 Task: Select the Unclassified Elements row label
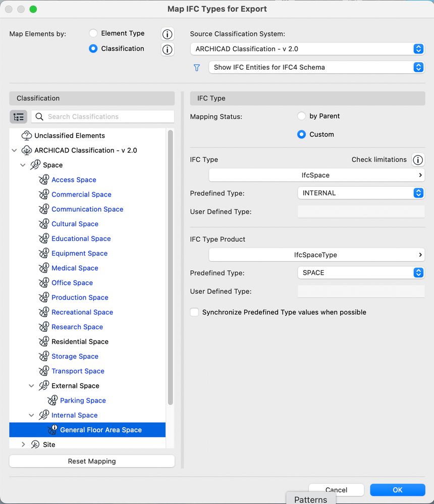click(70, 136)
